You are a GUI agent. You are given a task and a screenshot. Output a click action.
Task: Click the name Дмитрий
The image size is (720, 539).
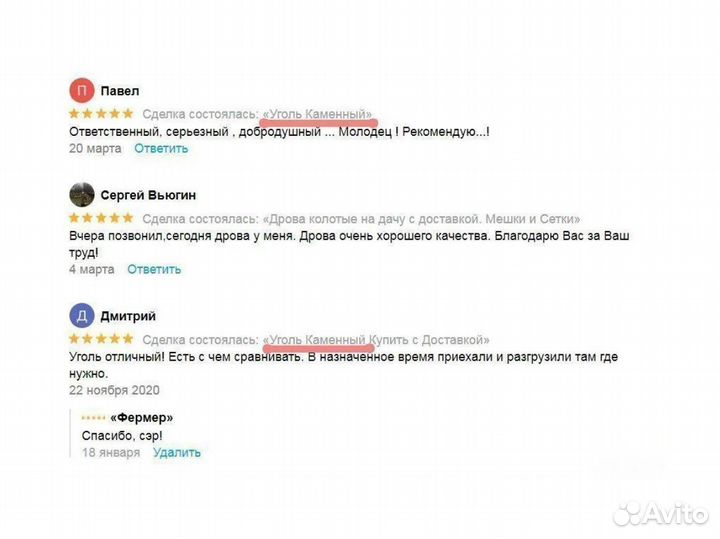128,316
